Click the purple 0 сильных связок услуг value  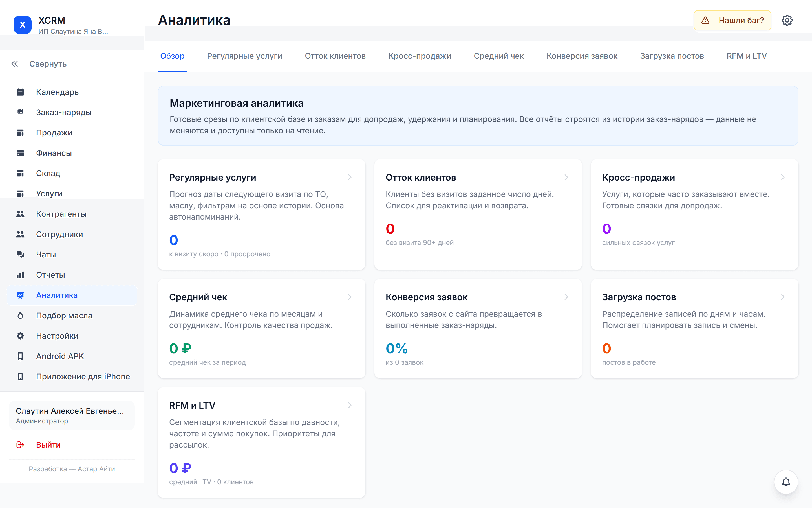point(606,229)
